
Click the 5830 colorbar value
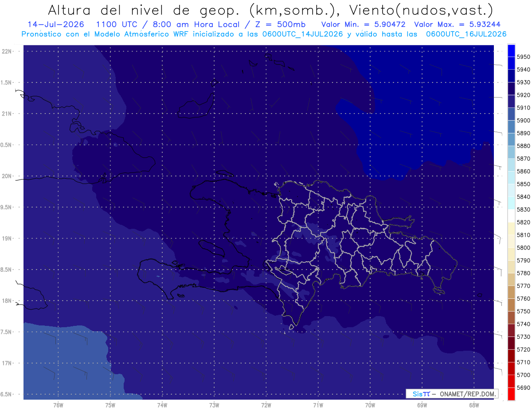point(524,209)
